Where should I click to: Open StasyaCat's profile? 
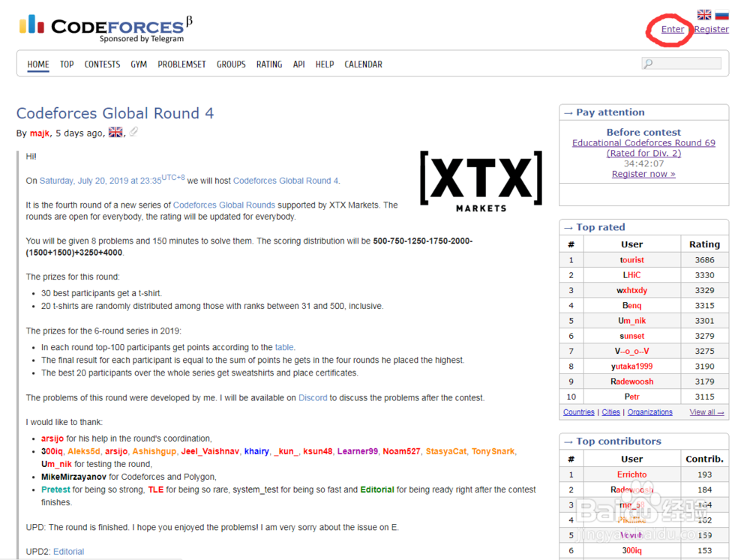[445, 451]
